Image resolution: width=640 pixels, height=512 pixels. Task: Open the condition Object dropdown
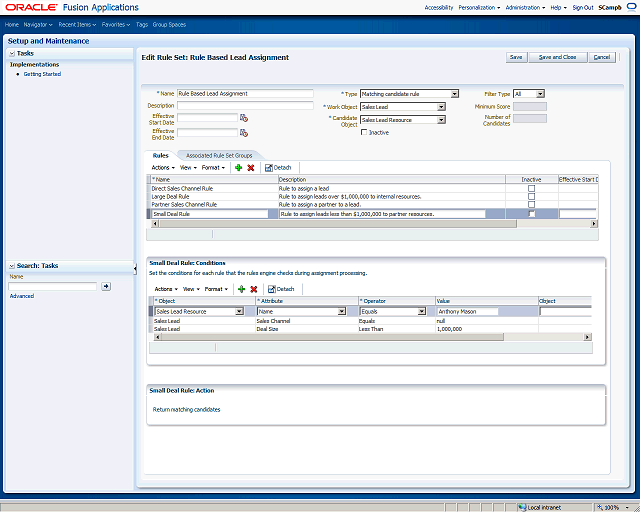pyautogui.click(x=239, y=312)
